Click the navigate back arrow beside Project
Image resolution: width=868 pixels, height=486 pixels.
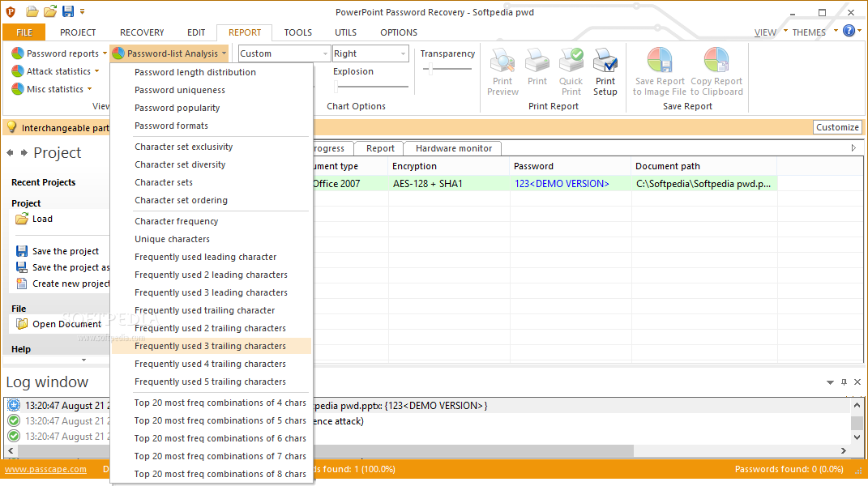coord(10,153)
